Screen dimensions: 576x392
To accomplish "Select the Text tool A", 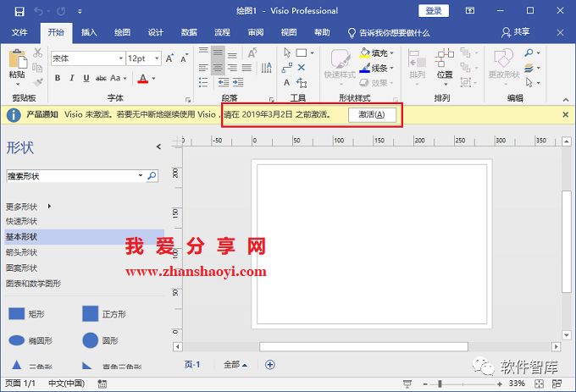I will [286, 83].
